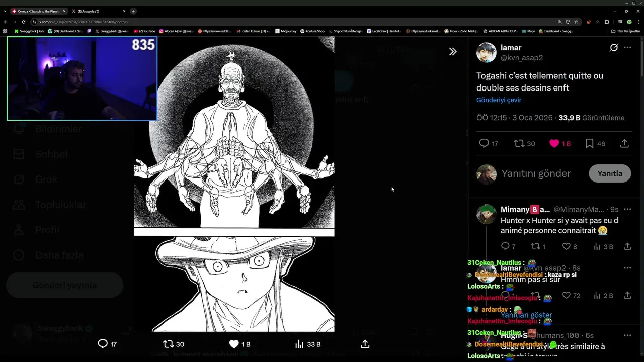Reload the current page
The image size is (644, 362).
click(x=23, y=22)
